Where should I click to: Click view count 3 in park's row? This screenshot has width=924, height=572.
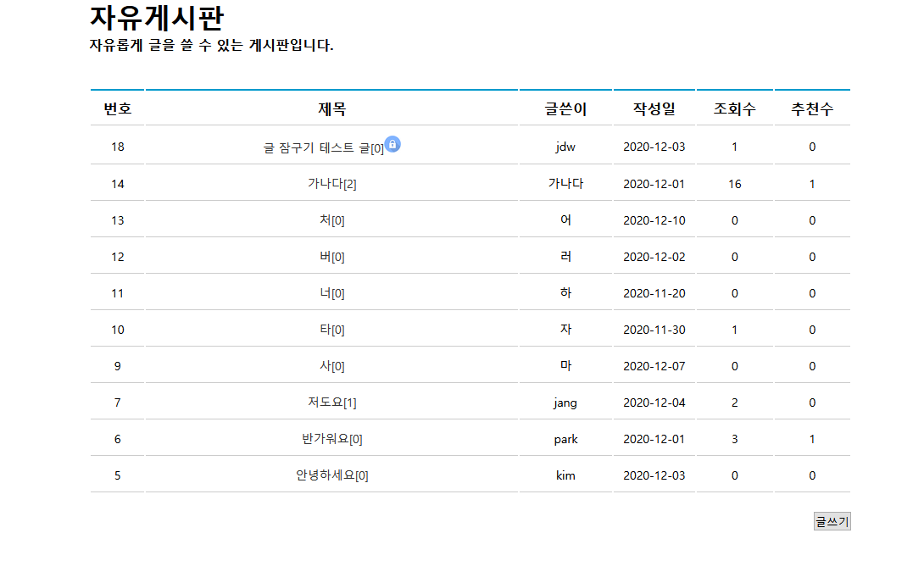coord(734,439)
